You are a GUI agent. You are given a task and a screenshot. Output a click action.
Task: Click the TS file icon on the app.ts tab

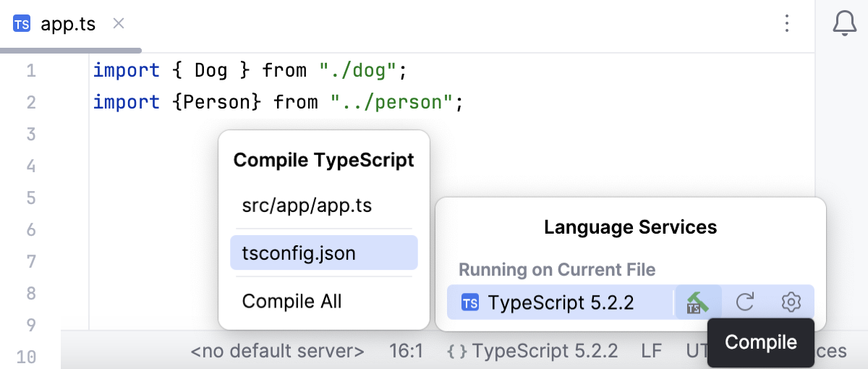pyautogui.click(x=22, y=24)
